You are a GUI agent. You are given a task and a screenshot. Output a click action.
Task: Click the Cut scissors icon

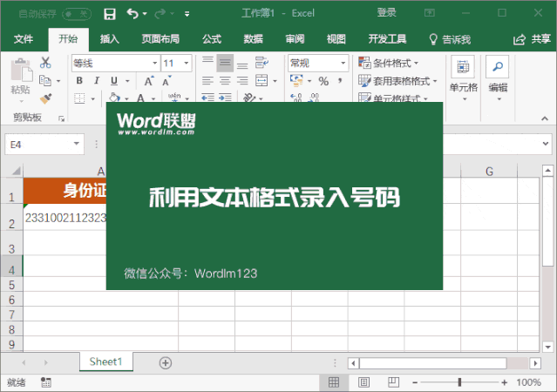45,63
